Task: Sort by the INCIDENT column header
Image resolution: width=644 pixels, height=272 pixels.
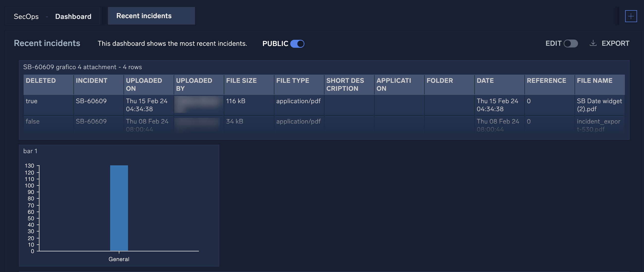Action: pyautogui.click(x=92, y=81)
